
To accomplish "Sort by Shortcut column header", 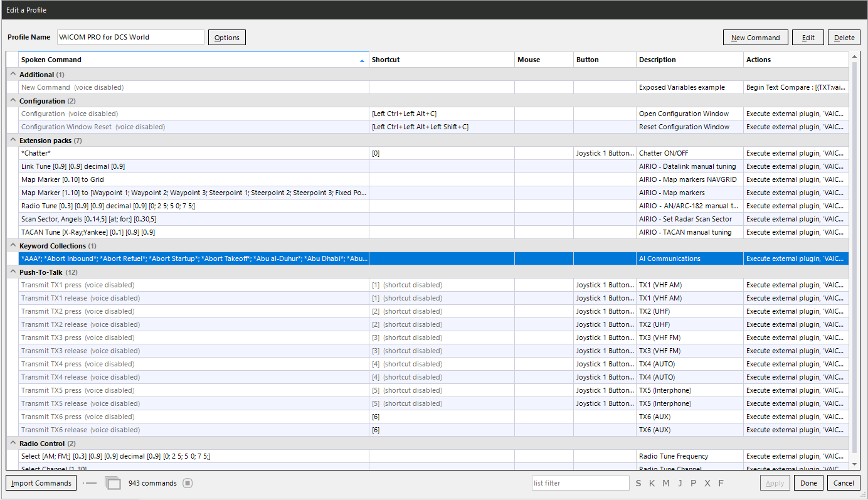I will (442, 60).
